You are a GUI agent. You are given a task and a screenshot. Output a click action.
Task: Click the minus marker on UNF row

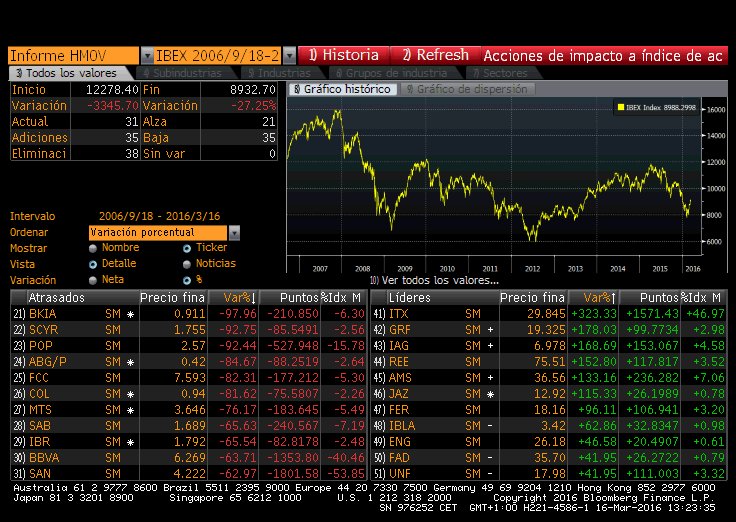tap(490, 474)
